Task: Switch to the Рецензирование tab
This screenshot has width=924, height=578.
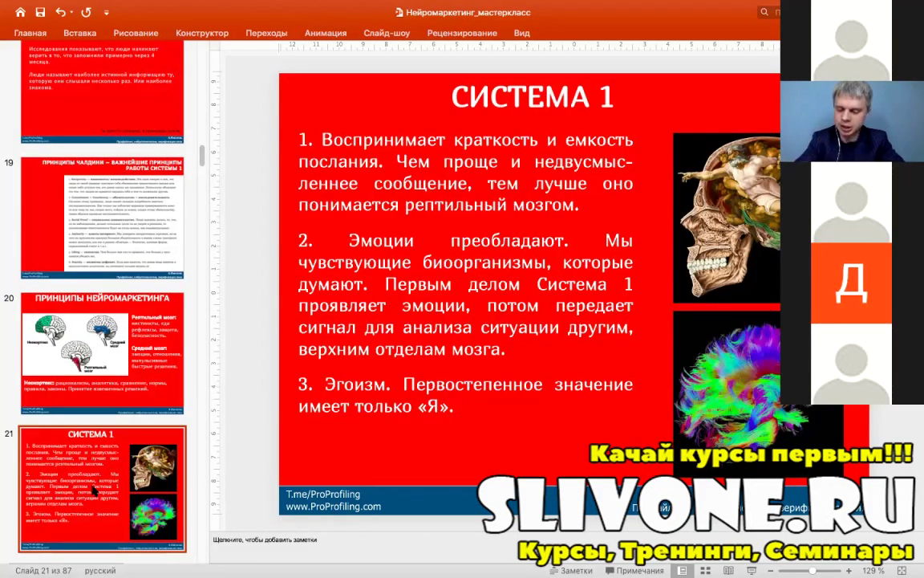Action: [462, 33]
